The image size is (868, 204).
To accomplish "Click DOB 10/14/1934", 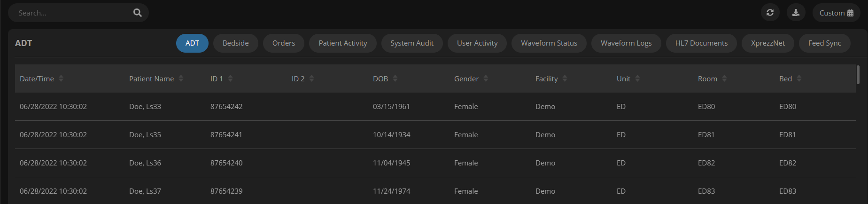I will click(x=391, y=135).
